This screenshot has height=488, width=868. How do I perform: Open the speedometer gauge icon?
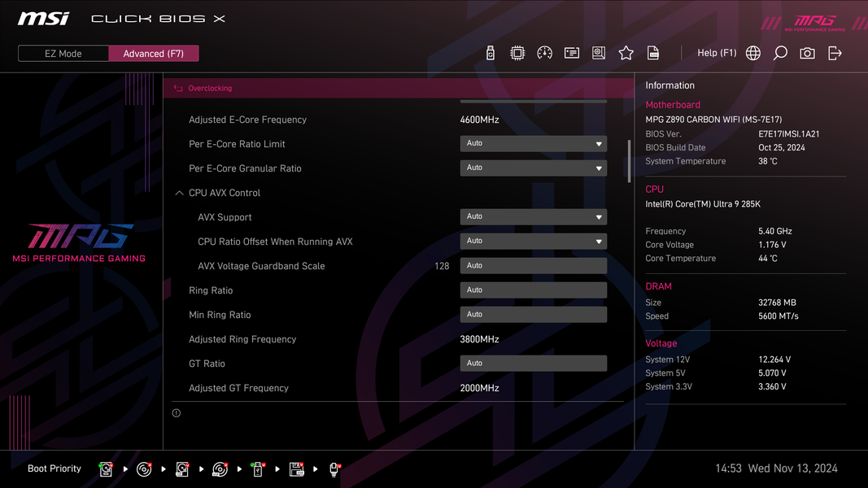(x=544, y=53)
